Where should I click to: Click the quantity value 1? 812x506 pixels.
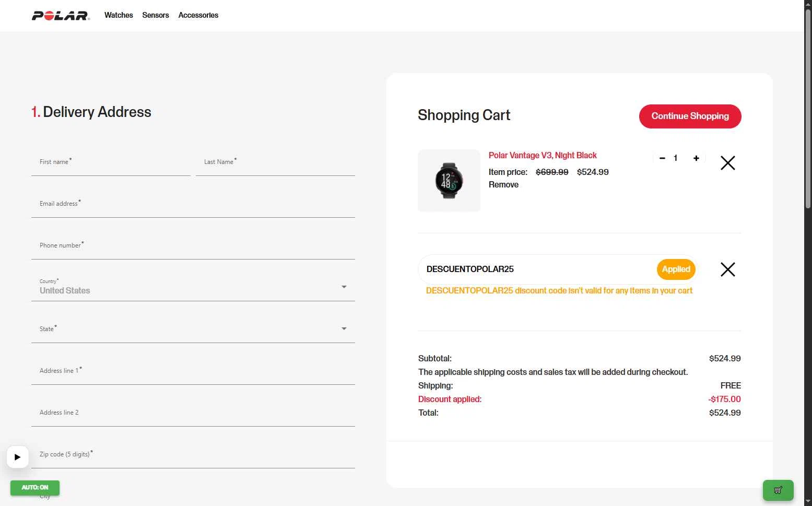point(675,158)
